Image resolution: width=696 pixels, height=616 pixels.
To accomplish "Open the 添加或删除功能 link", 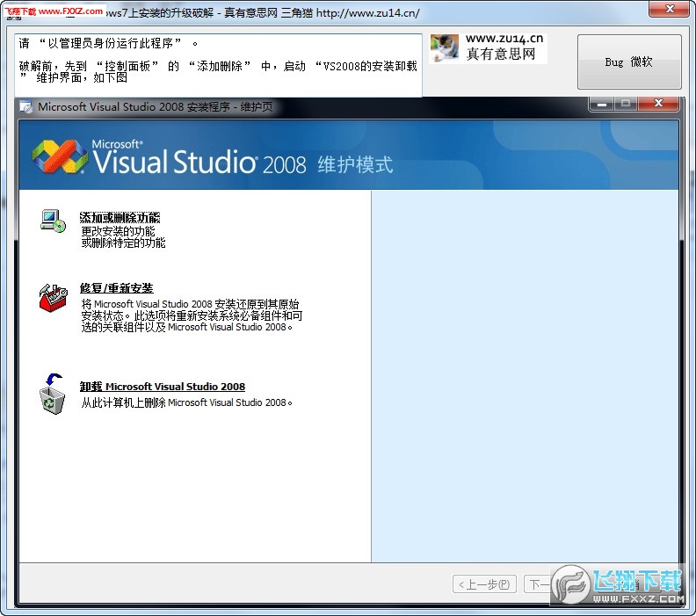I will [x=120, y=217].
